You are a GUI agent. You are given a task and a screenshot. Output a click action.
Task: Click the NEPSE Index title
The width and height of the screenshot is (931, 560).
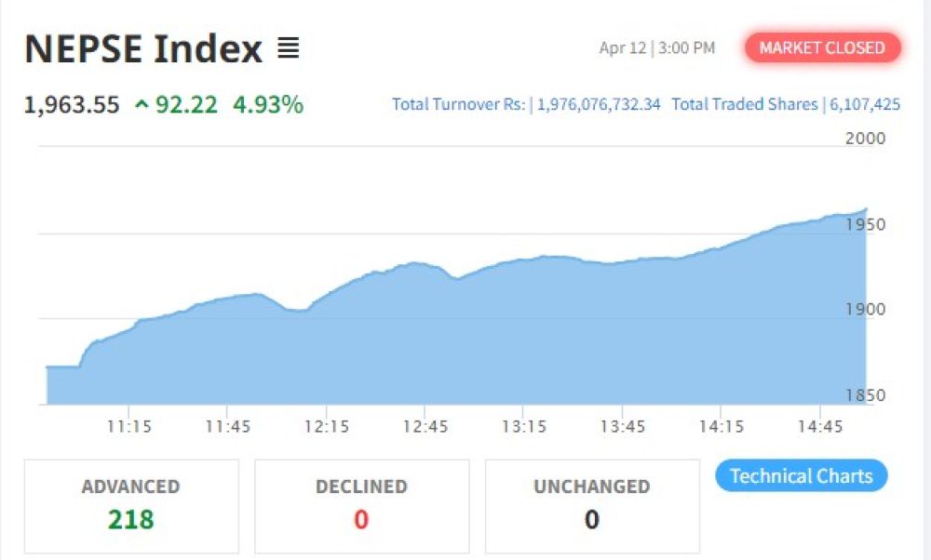143,48
